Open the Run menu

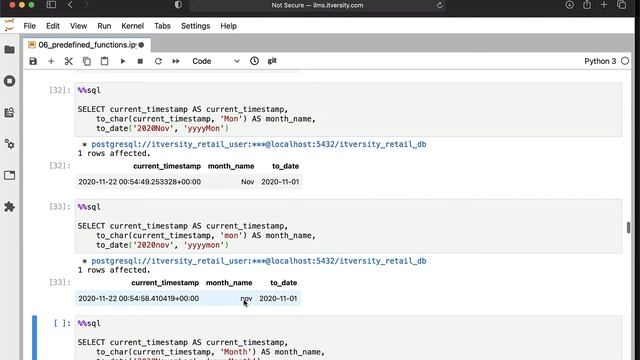click(104, 26)
